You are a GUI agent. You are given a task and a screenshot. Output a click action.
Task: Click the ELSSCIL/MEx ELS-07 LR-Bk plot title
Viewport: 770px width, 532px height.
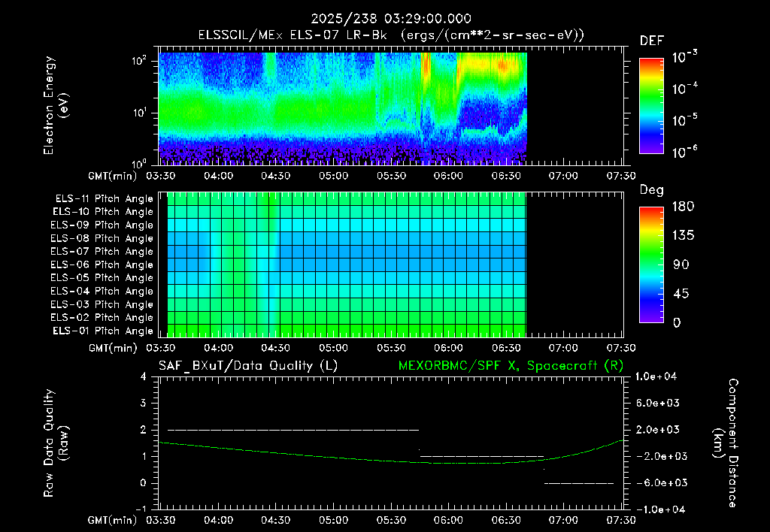391,35
